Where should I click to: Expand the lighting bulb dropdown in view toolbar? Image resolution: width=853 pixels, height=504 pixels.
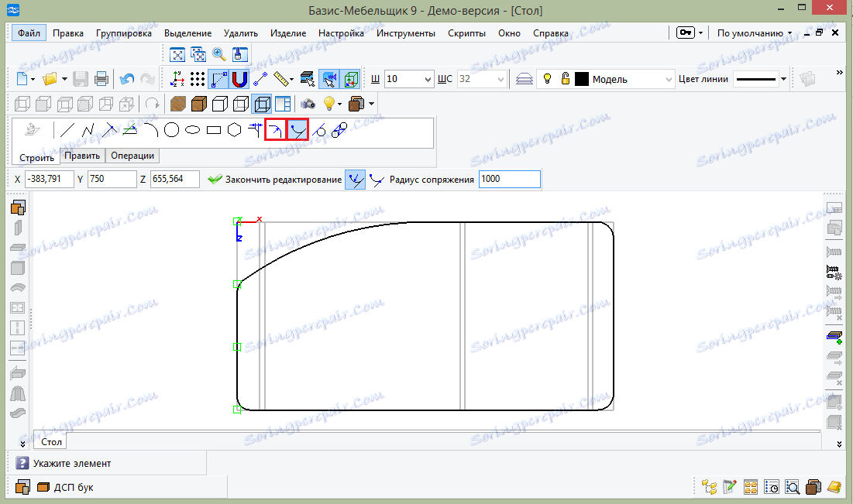point(339,104)
